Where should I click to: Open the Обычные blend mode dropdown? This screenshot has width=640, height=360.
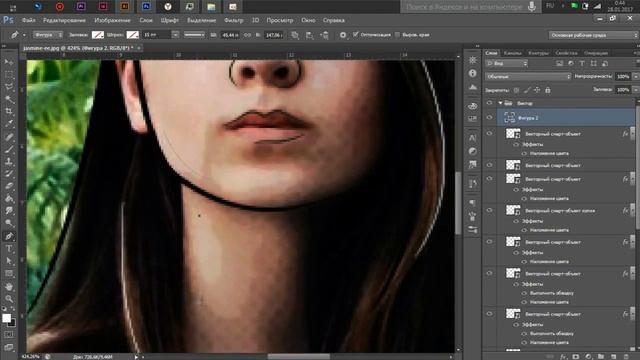pyautogui.click(x=528, y=76)
